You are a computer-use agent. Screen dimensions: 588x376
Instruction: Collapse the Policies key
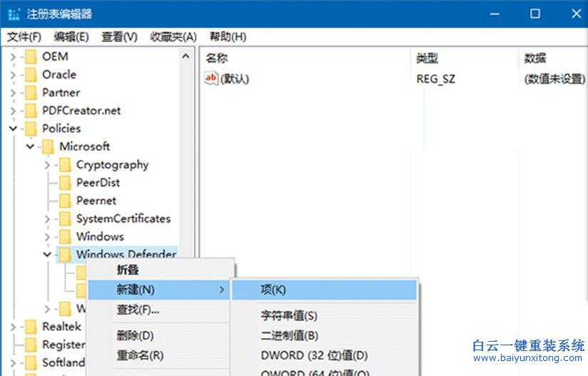point(13,128)
